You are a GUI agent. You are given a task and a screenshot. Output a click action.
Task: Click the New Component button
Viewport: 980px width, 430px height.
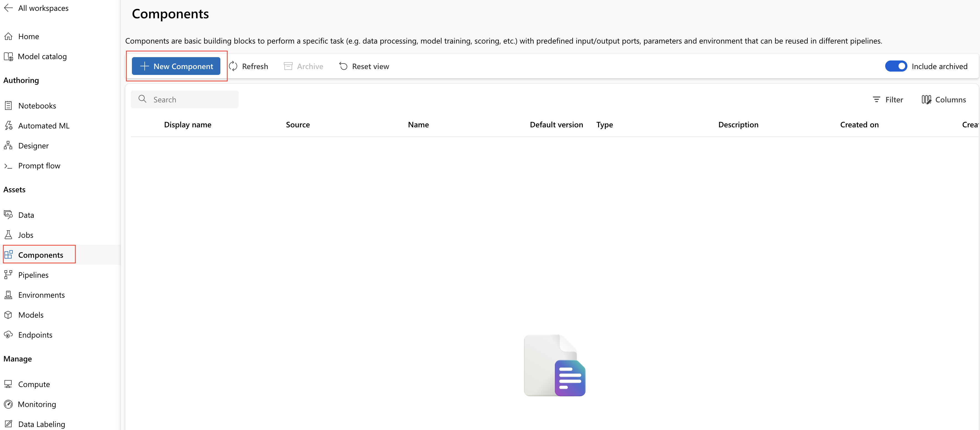pyautogui.click(x=176, y=66)
